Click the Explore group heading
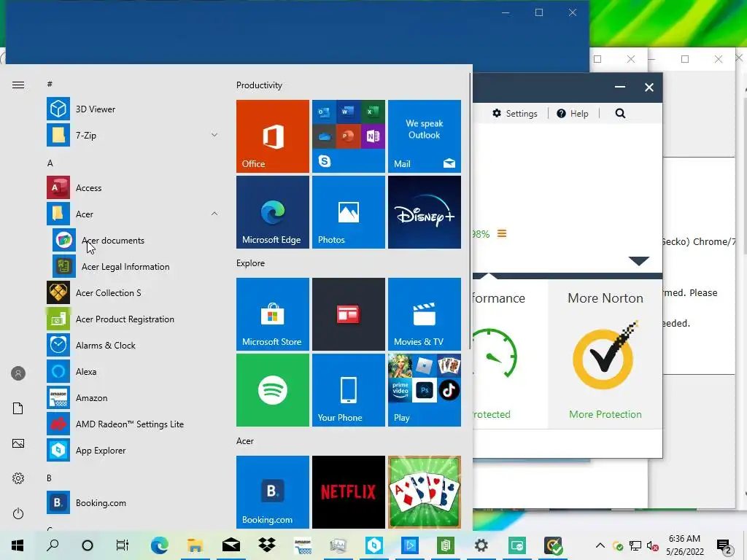The height and width of the screenshot is (560, 747). [250, 262]
